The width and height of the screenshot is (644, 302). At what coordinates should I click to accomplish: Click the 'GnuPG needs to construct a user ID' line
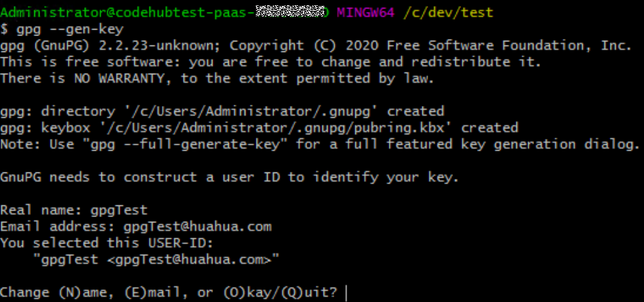229,178
